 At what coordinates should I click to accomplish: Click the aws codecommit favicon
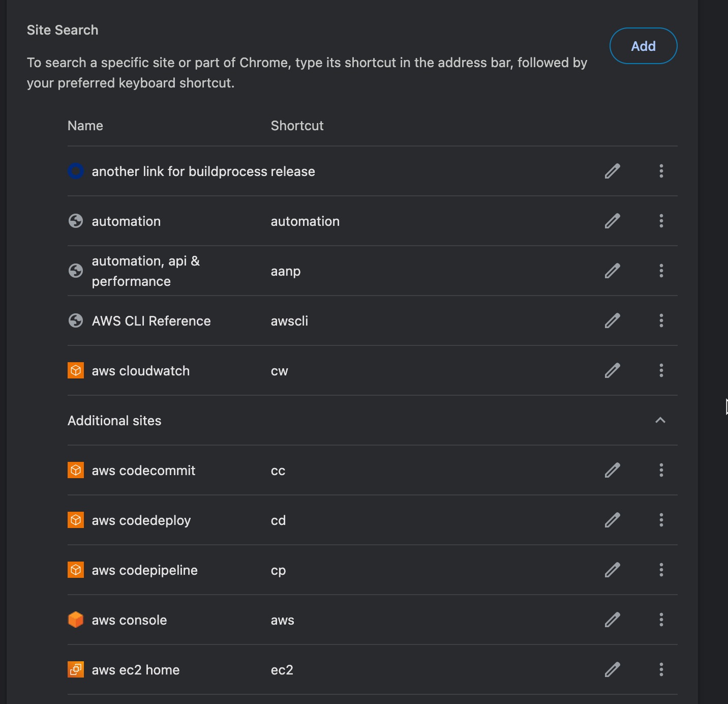(76, 470)
